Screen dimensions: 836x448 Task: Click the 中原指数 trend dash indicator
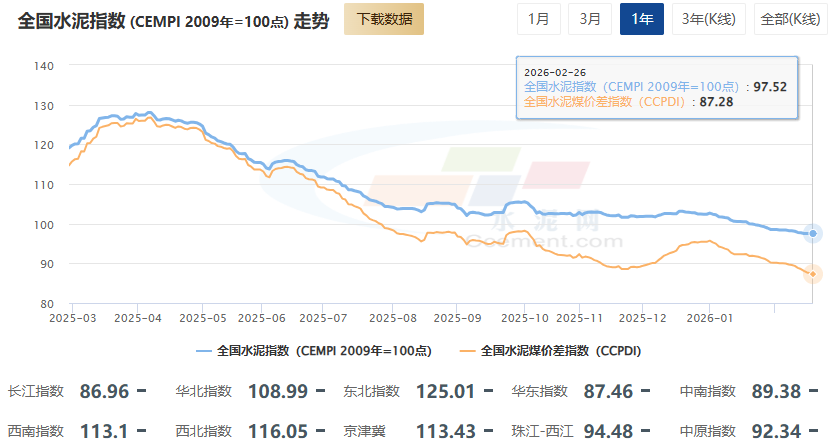click(x=814, y=431)
